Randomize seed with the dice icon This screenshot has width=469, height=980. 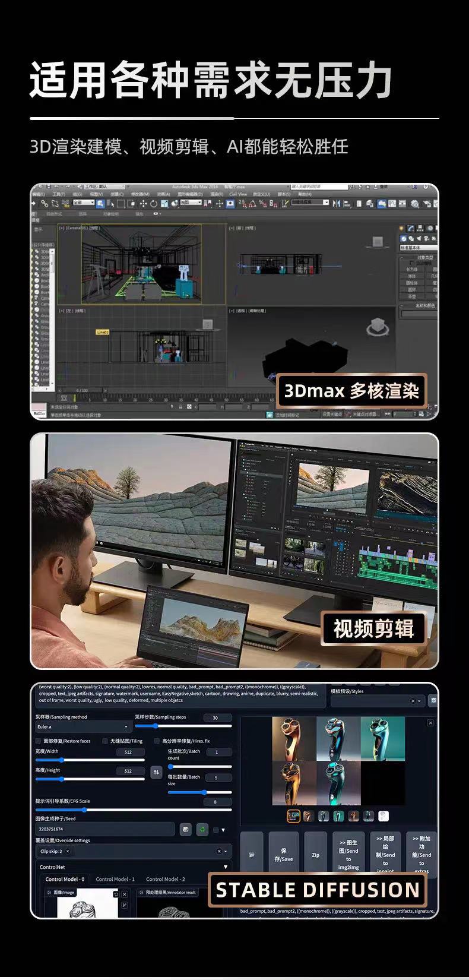coord(186,830)
